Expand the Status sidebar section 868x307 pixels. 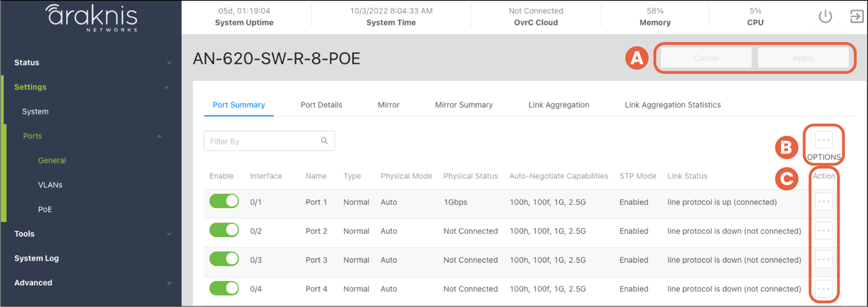91,63
